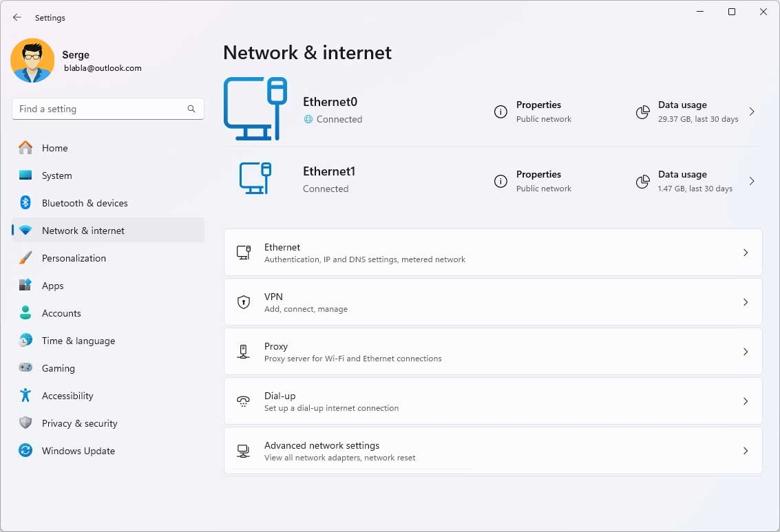Expand the Dial-up row chevron

click(746, 401)
